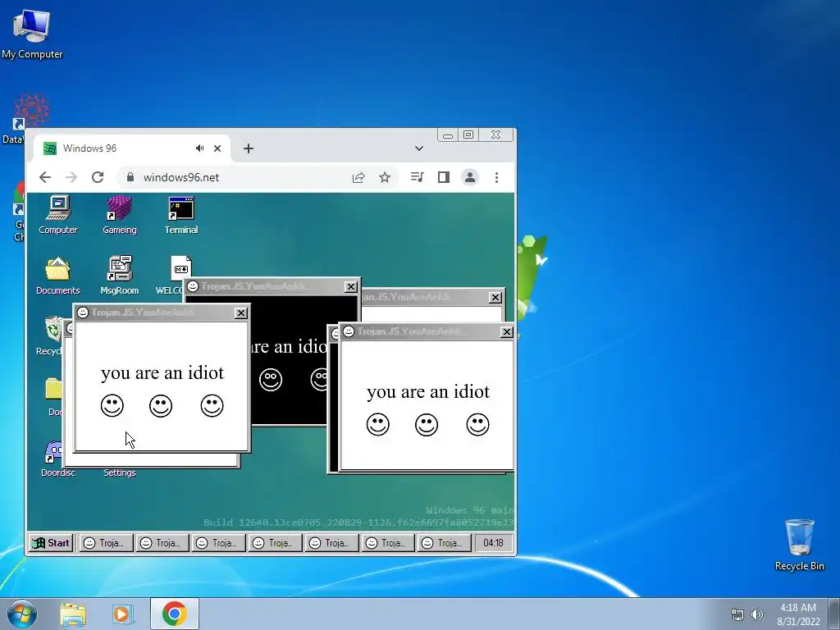Open the media control icon in Chrome
Image resolution: width=840 pixels, height=630 pixels.
click(x=418, y=177)
